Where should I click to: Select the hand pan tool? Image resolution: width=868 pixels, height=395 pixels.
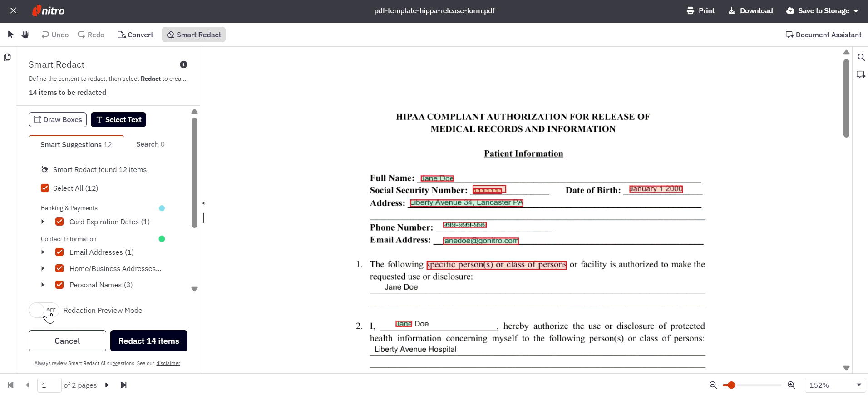pos(25,35)
